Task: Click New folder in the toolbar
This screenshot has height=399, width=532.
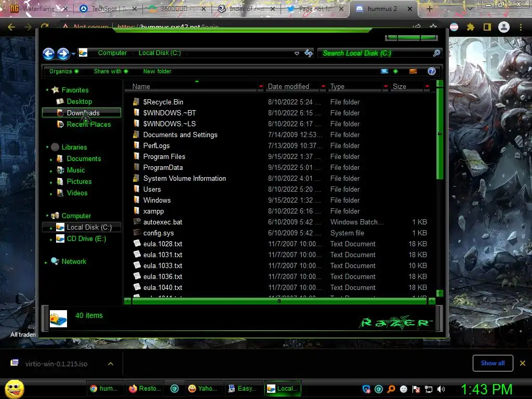Action: coord(157,71)
